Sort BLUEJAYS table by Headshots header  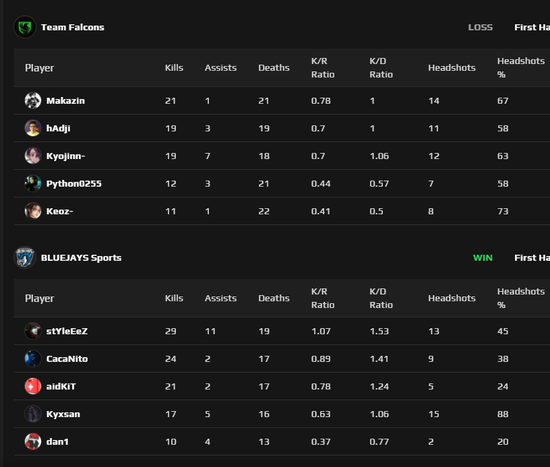452,298
